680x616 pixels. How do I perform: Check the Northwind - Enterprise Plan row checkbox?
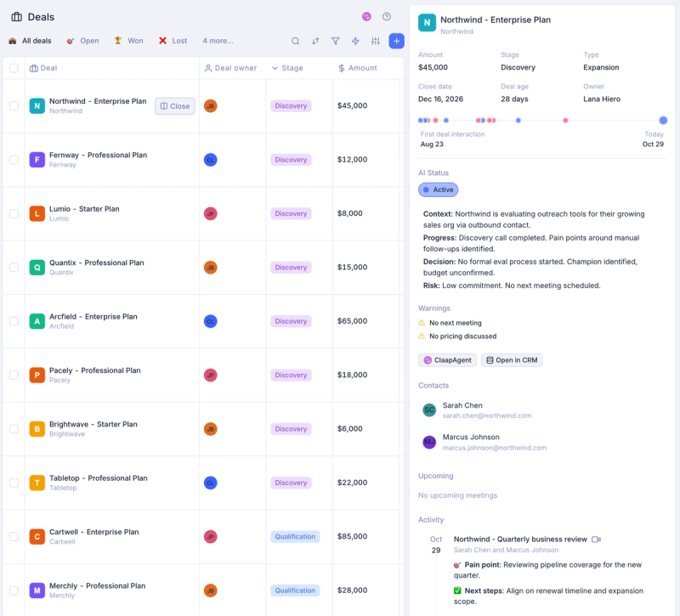[x=14, y=105]
